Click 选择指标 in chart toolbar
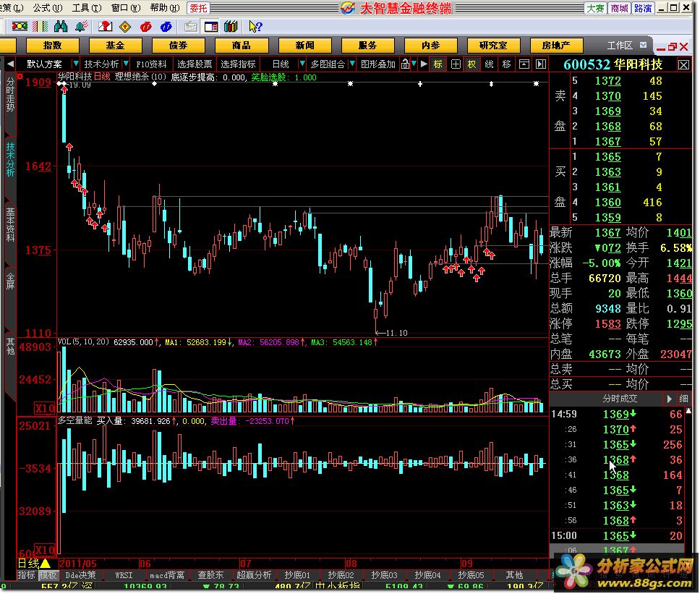Image resolution: width=700 pixels, height=594 pixels. coord(239,64)
